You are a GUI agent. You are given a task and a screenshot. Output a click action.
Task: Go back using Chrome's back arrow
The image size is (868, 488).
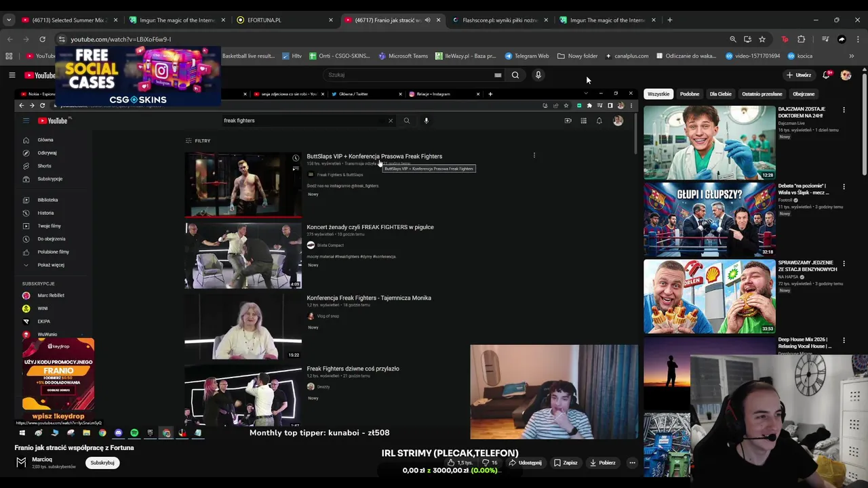9,39
